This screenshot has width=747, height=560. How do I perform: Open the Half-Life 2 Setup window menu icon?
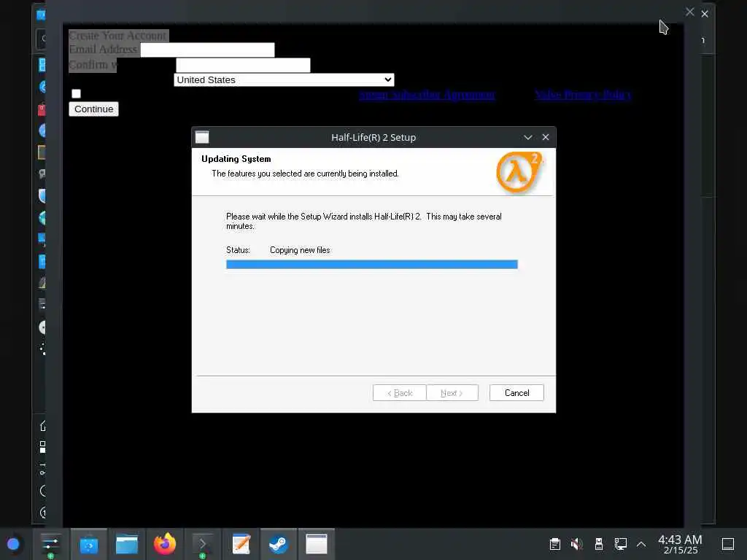pos(202,137)
